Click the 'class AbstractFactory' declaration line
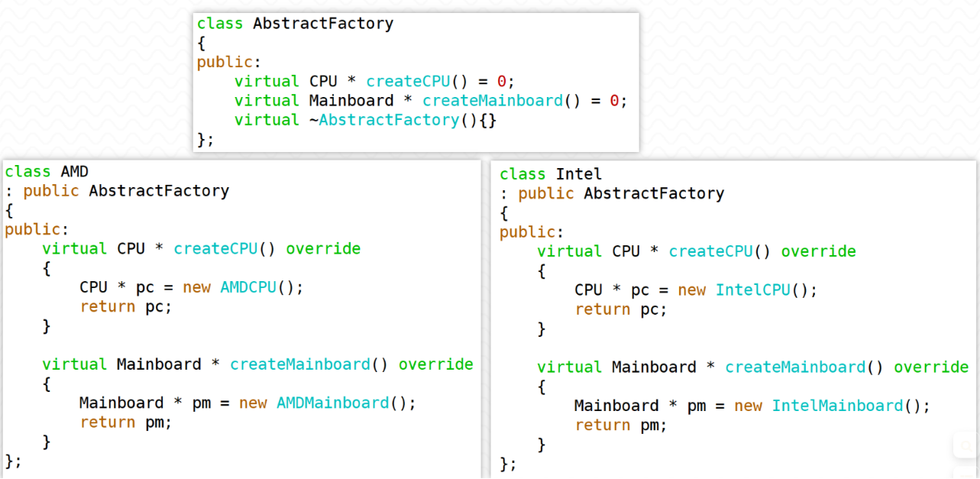The height and width of the screenshot is (479, 980). pos(295,24)
